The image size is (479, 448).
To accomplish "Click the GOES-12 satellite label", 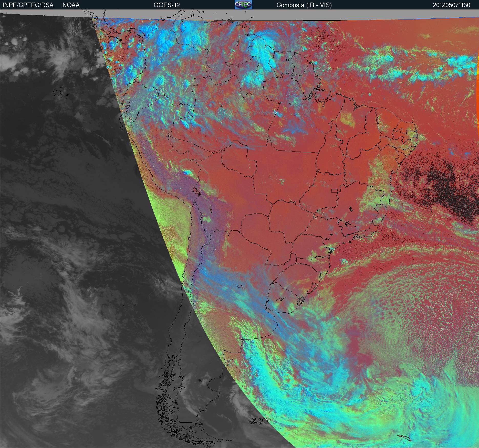I will [x=167, y=5].
